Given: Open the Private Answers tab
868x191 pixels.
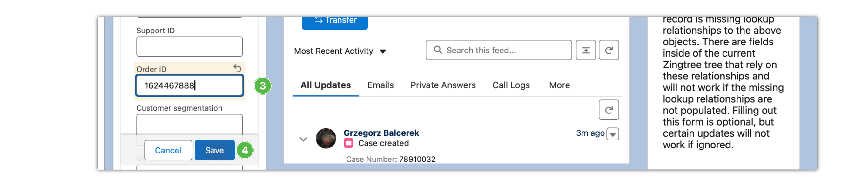Looking at the screenshot, I should [443, 85].
